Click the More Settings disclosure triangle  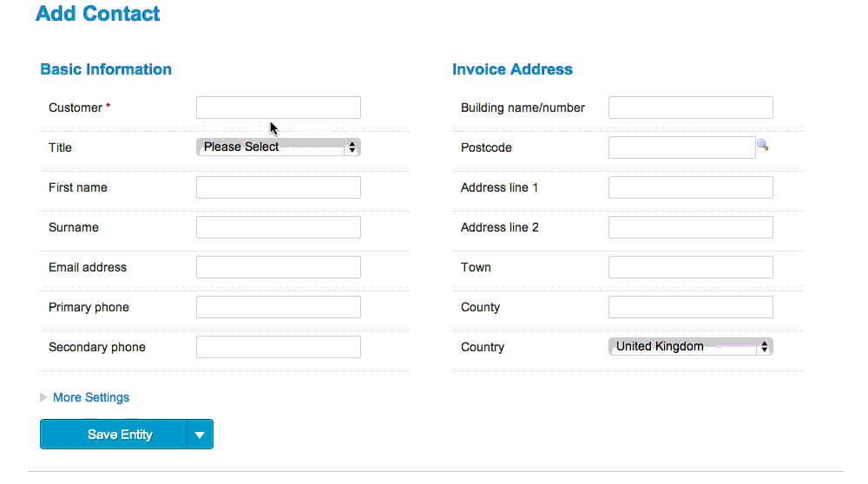click(x=43, y=398)
